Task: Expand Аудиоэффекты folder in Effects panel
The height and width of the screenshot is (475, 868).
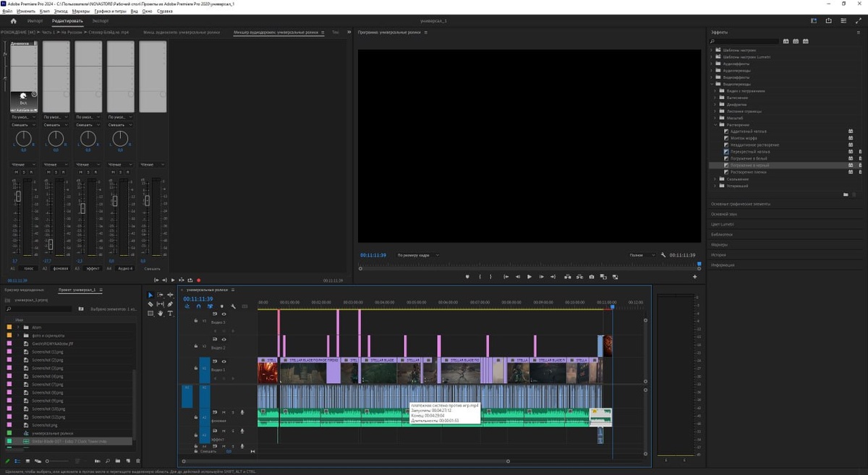Action: click(x=711, y=64)
